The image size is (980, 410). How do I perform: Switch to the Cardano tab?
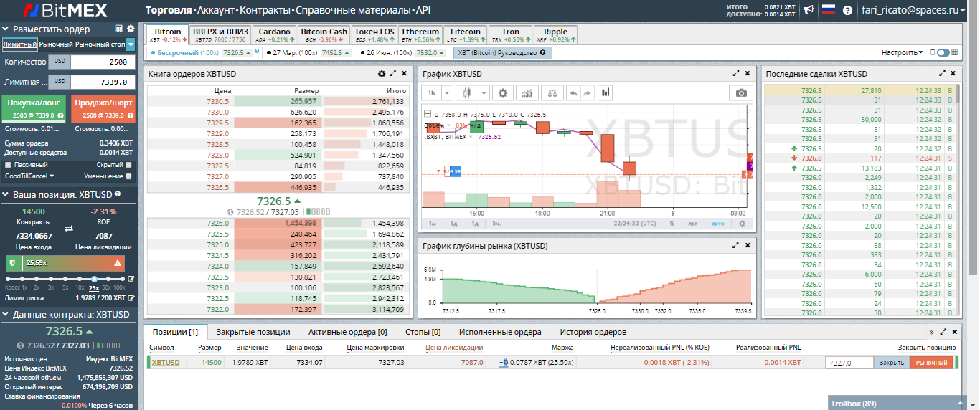274,34
